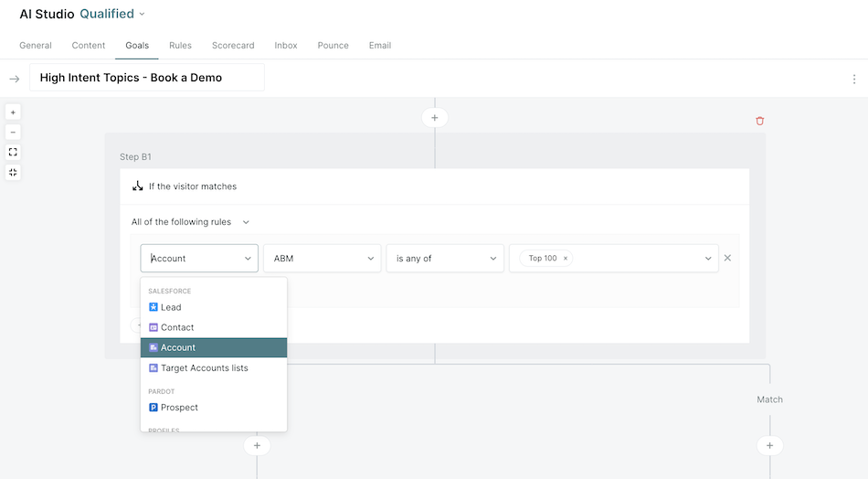Click the SALESFORCE group header
The image size is (868, 479).
169,291
